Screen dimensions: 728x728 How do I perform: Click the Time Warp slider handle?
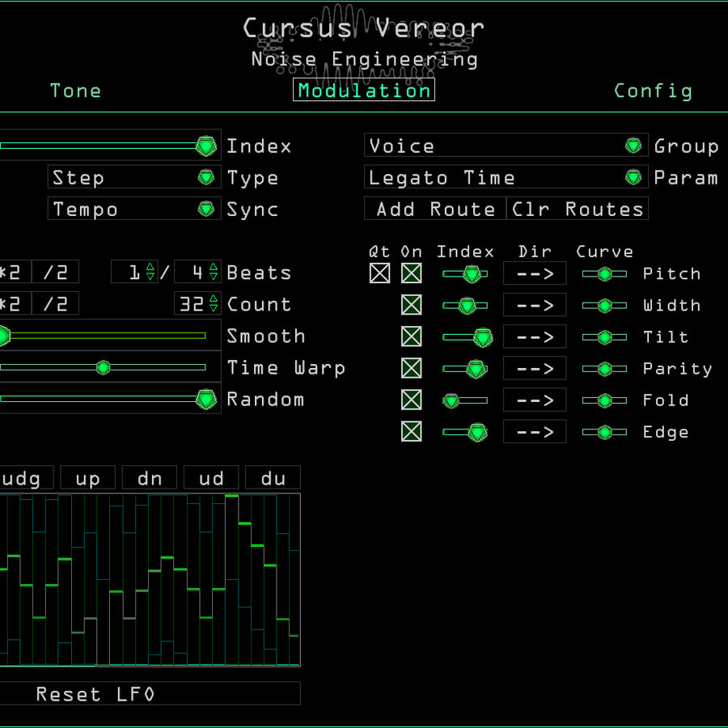(x=103, y=368)
